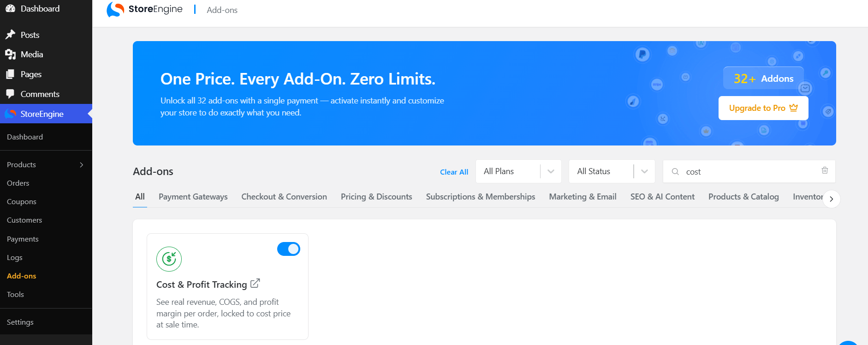Switch to Checkout & Conversion tab

[x=284, y=197]
